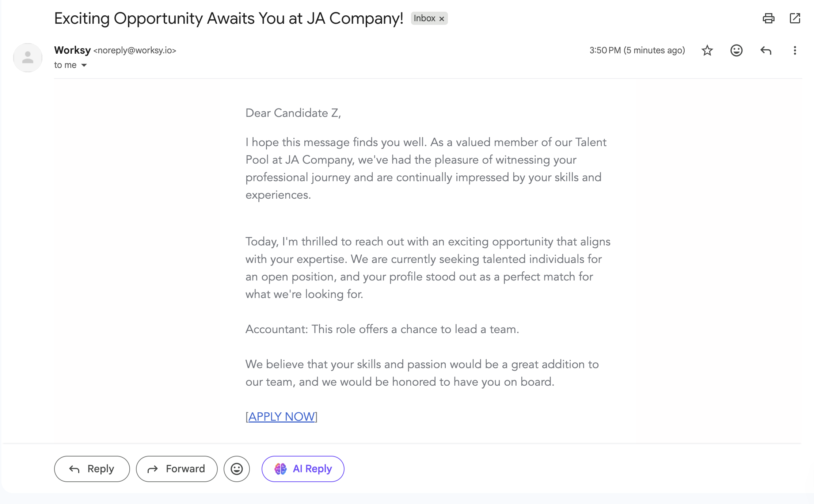This screenshot has width=814, height=504.
Task: Click the reply arrow beside the timestamp
Action: (x=766, y=50)
